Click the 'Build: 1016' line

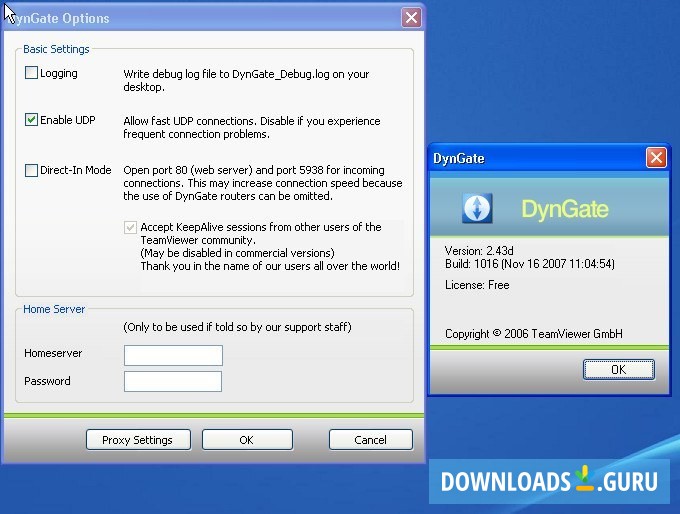tap(530, 264)
